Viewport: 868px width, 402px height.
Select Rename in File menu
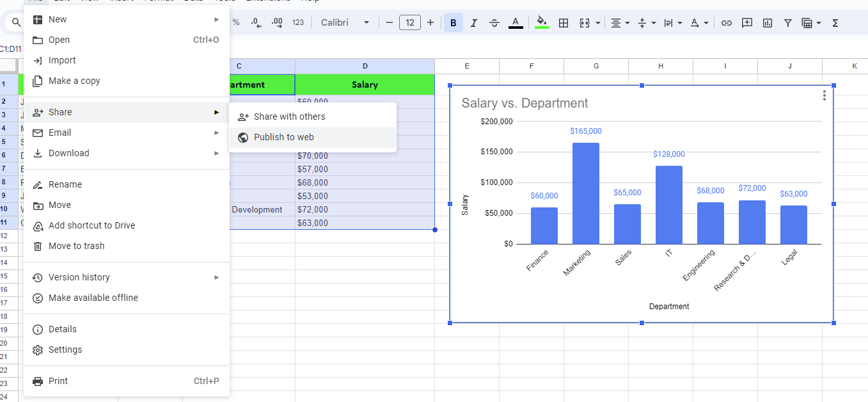127,184
